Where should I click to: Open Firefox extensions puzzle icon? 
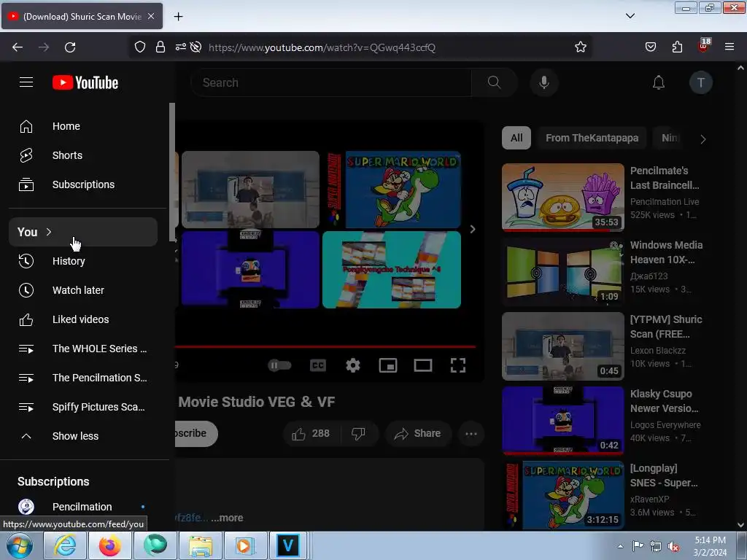coord(677,47)
